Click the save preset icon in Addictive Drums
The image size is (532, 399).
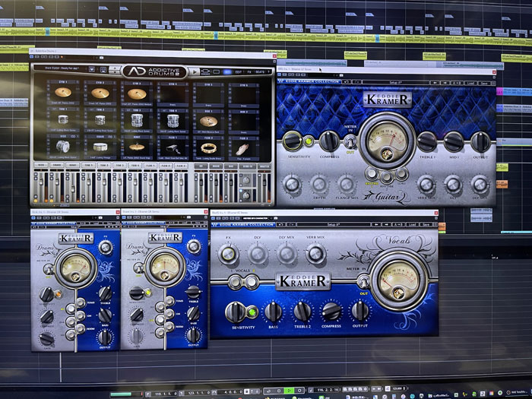coord(103,70)
